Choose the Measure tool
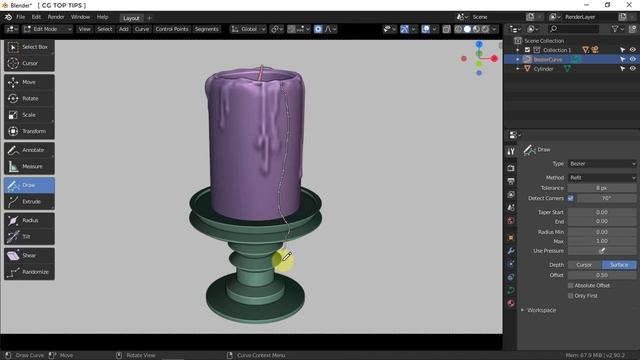The image size is (640, 360). [x=29, y=167]
